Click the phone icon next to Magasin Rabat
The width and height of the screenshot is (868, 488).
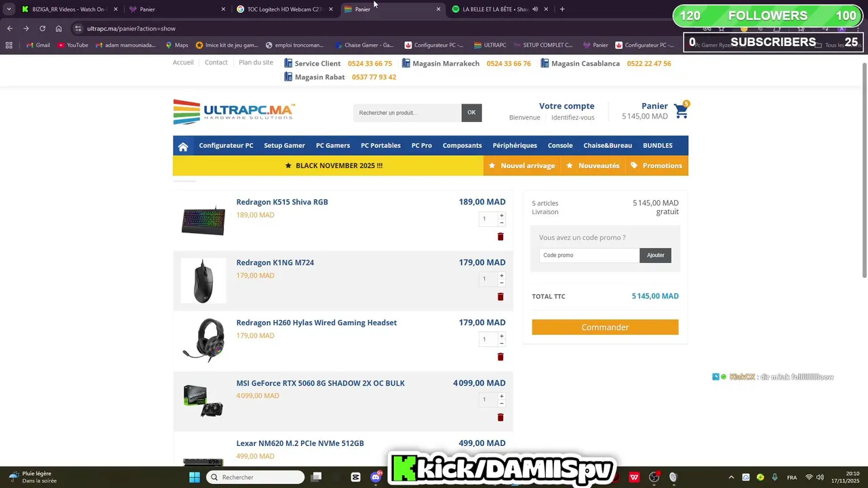click(x=288, y=77)
